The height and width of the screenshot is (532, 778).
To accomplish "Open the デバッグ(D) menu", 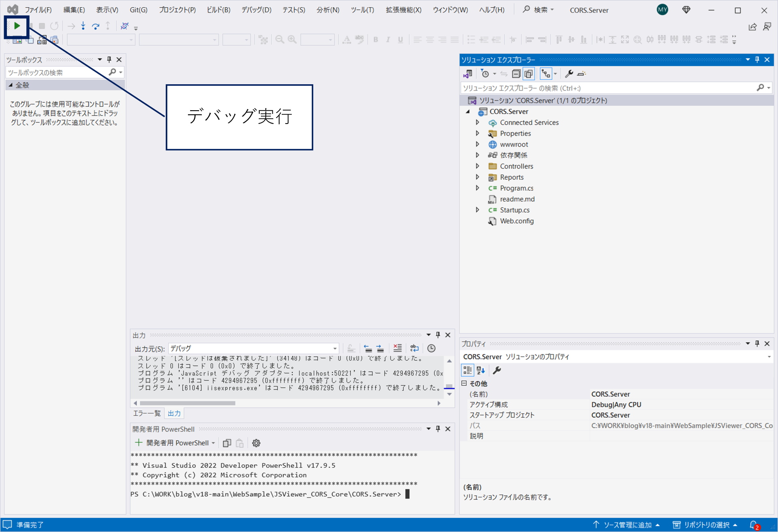I will pyautogui.click(x=256, y=10).
